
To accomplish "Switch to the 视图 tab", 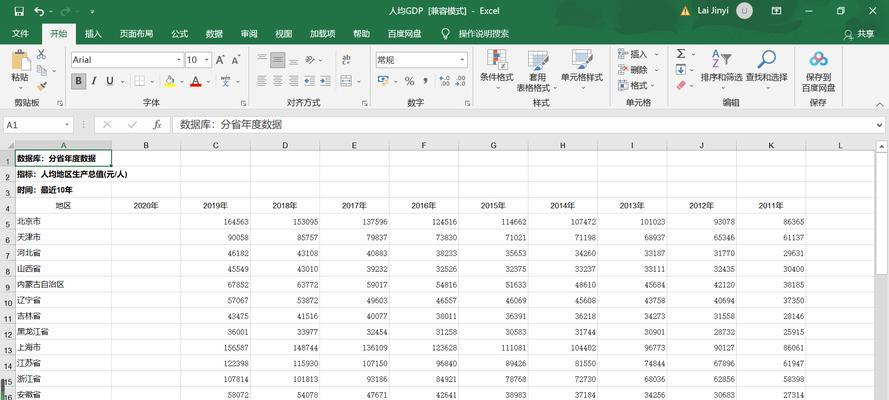I will click(x=283, y=34).
